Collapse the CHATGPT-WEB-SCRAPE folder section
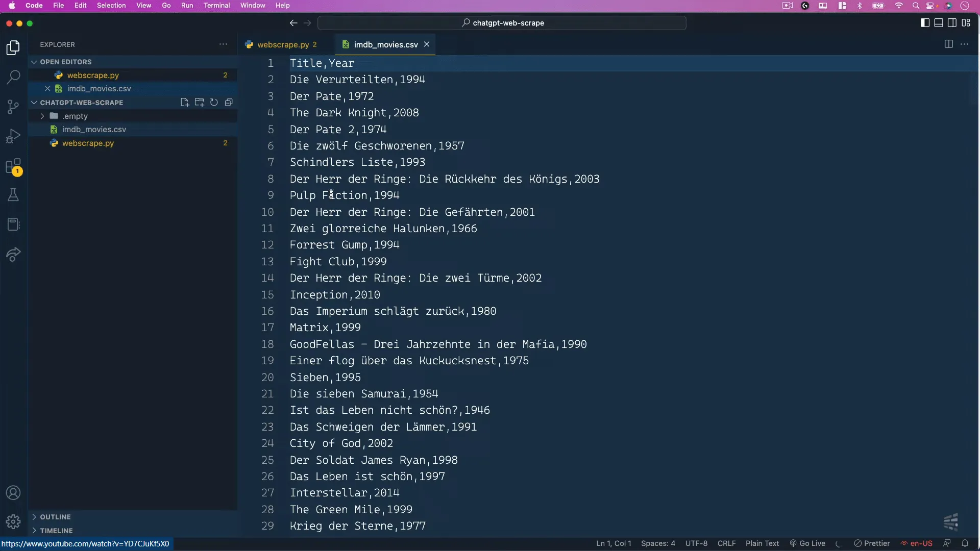Viewport: 980px width, 551px height. point(82,103)
